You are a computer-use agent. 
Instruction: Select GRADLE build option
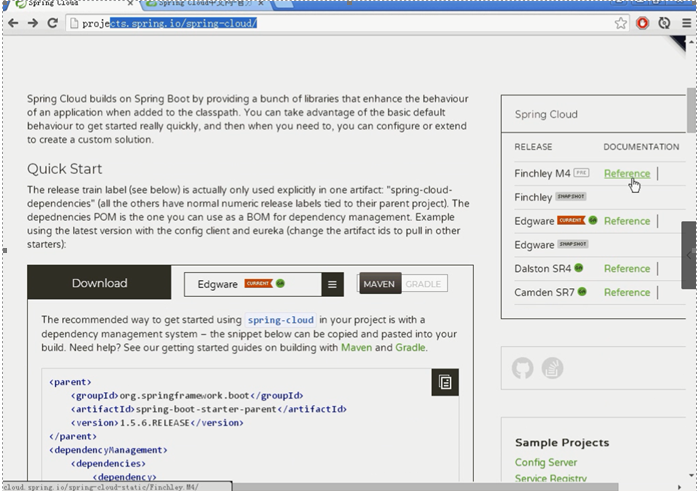[423, 283]
